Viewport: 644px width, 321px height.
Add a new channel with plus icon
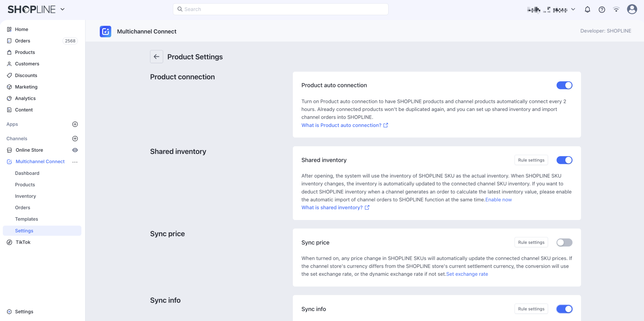[x=75, y=139]
